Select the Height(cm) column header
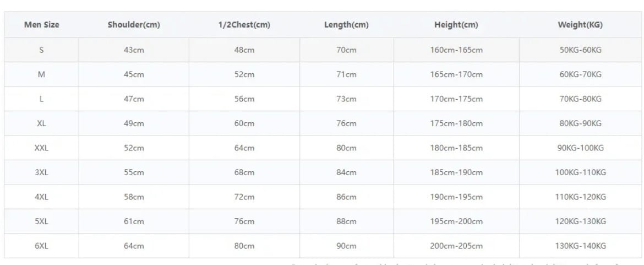This screenshot has width=644, height=265. [456, 25]
